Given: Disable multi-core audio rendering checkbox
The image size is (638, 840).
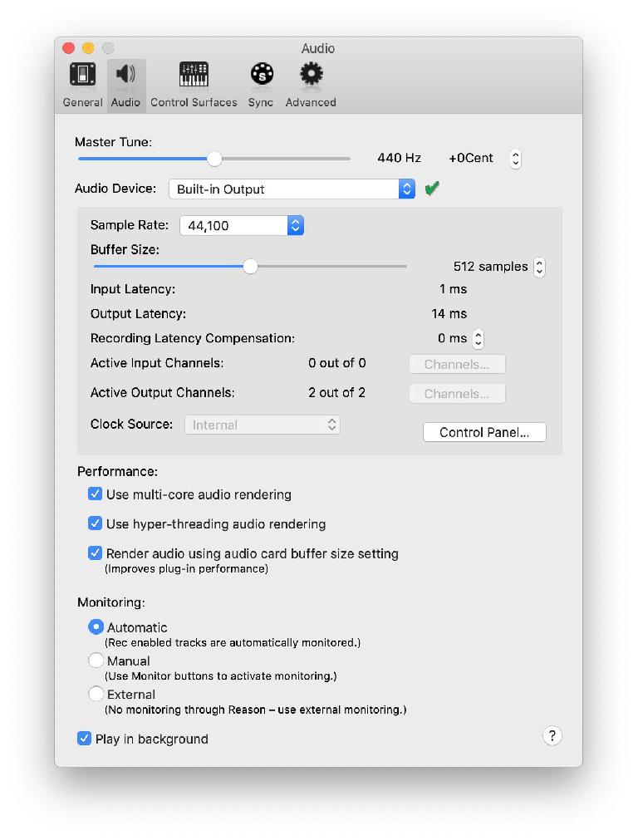Looking at the screenshot, I should pos(95,494).
